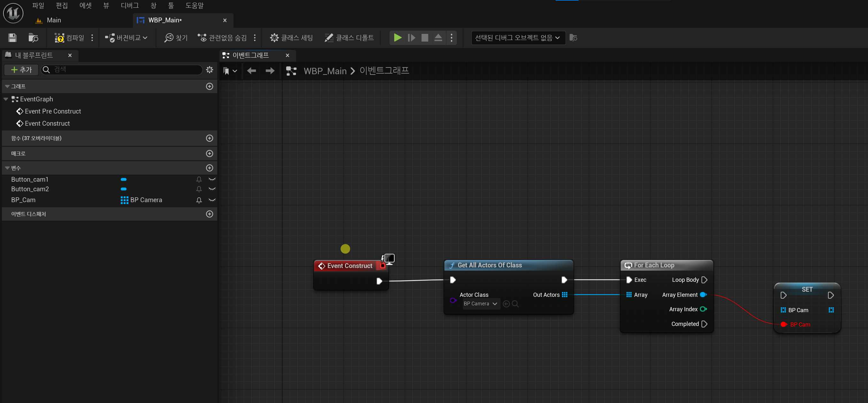This screenshot has height=403, width=868.
Task: Toggle visibility eye for Button_cam1 variable
Action: pyautogui.click(x=212, y=179)
